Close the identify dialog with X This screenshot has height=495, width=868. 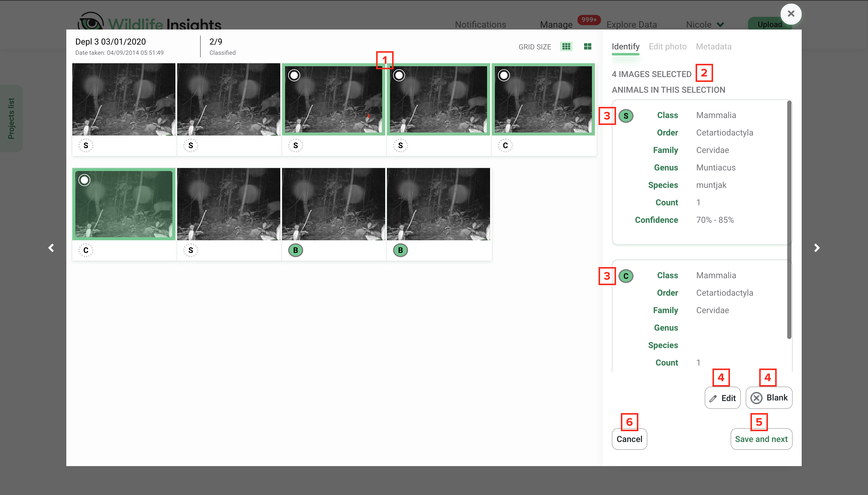(x=791, y=14)
